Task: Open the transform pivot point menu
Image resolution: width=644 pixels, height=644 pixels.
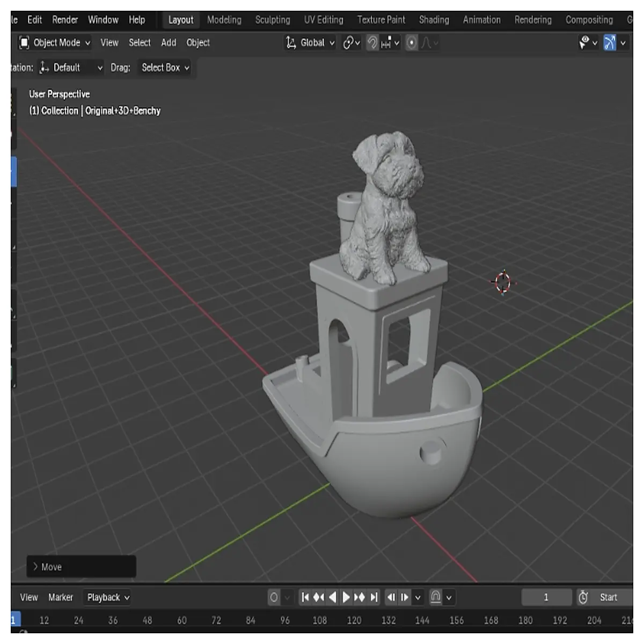Action: point(352,42)
